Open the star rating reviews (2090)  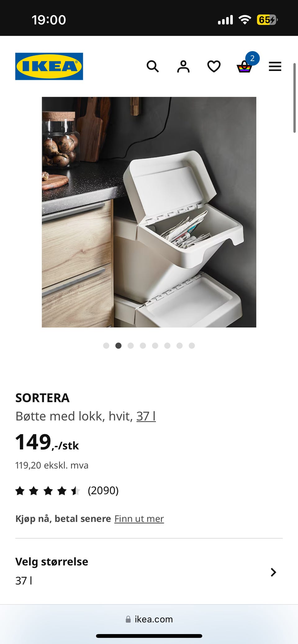(x=67, y=491)
